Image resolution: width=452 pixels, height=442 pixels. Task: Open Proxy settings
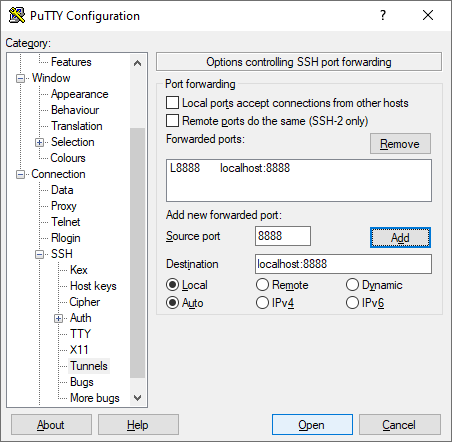tap(64, 206)
